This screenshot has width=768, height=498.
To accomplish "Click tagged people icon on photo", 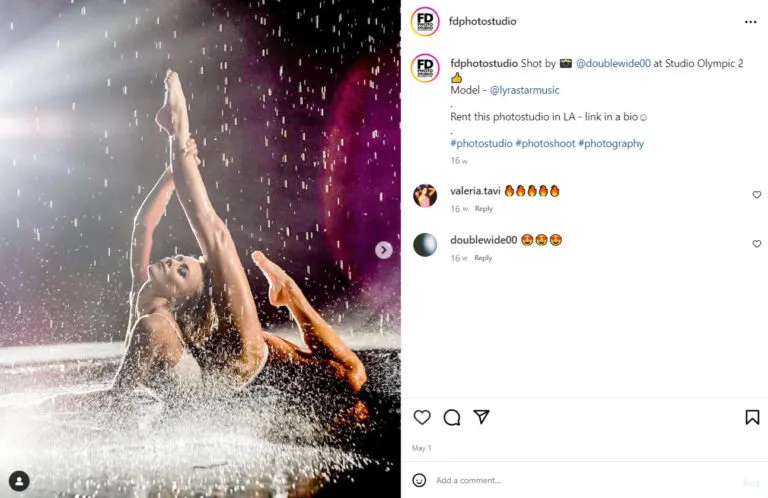I will [19, 481].
